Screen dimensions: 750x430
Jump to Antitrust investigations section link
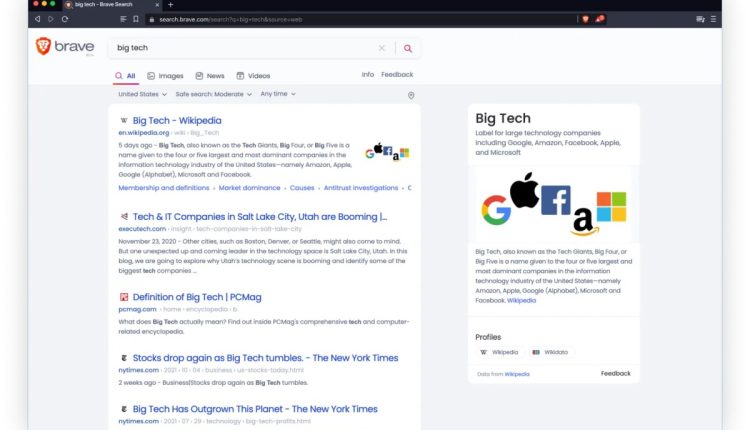click(x=361, y=188)
